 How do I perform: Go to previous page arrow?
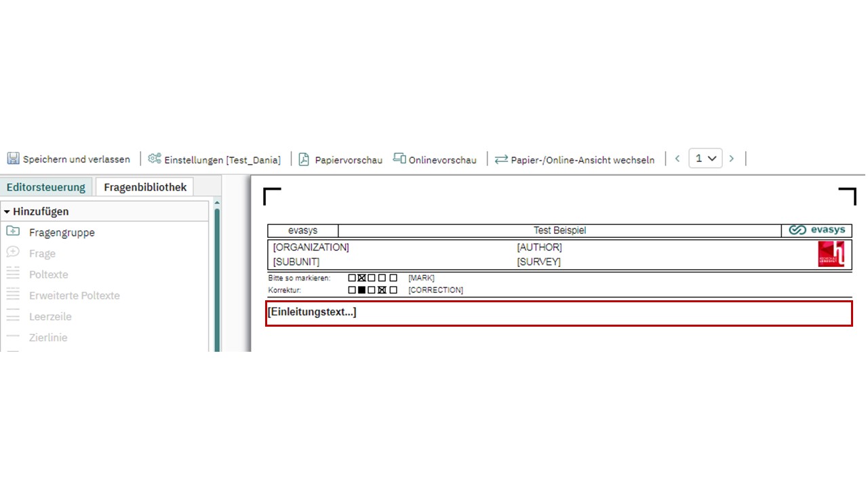[677, 159]
